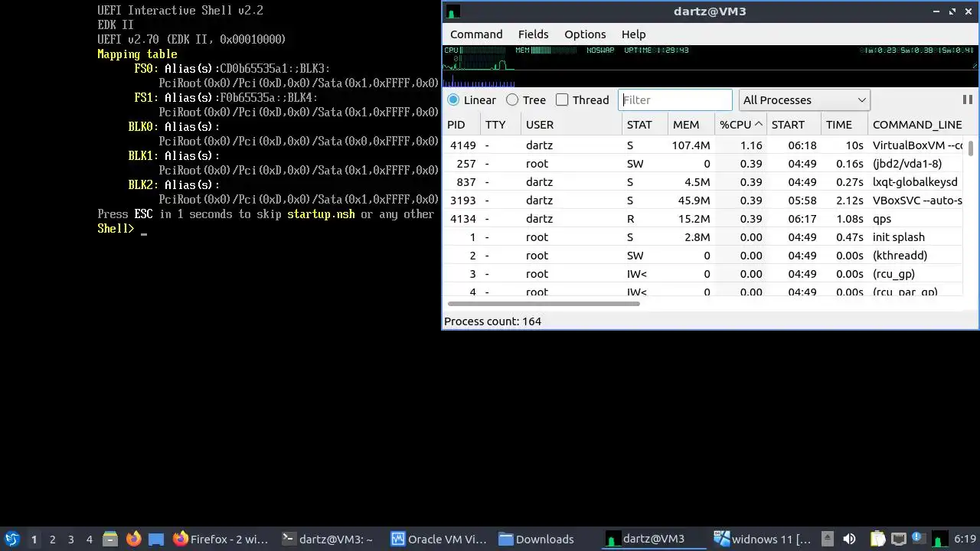Open the network status tray icon
Screen dimensions: 980x551
click(x=899, y=540)
